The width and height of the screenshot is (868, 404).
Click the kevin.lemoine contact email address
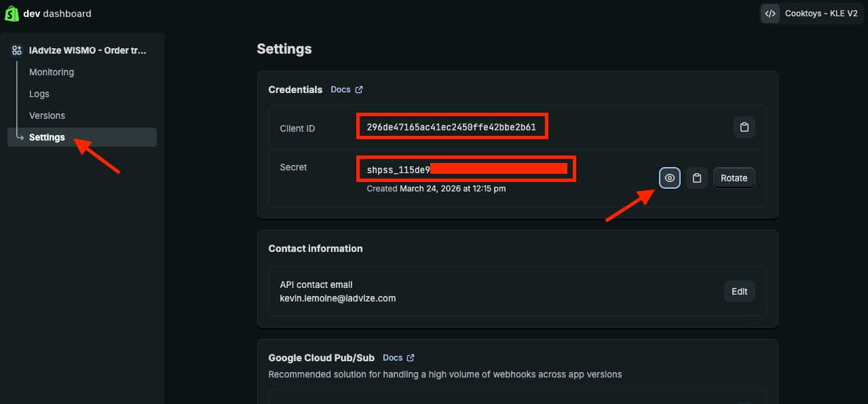(337, 298)
